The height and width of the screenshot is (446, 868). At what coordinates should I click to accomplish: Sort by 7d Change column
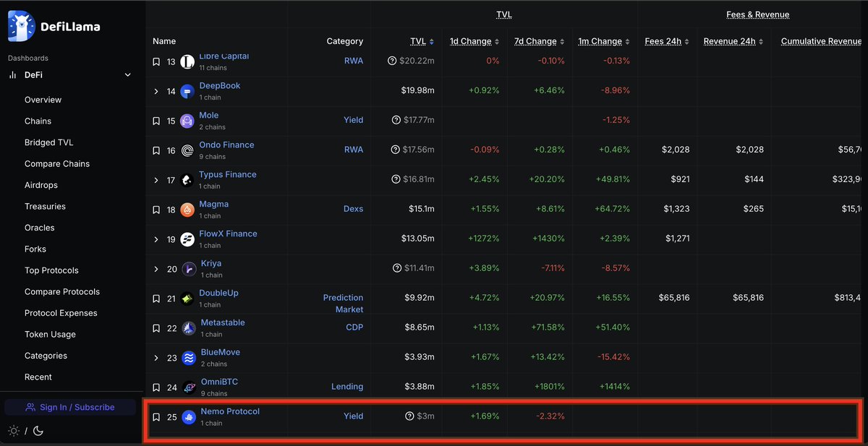click(540, 41)
